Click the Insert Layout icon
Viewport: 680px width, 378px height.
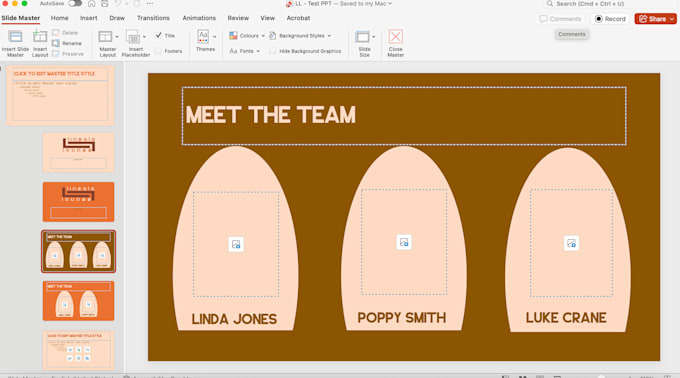coord(40,37)
